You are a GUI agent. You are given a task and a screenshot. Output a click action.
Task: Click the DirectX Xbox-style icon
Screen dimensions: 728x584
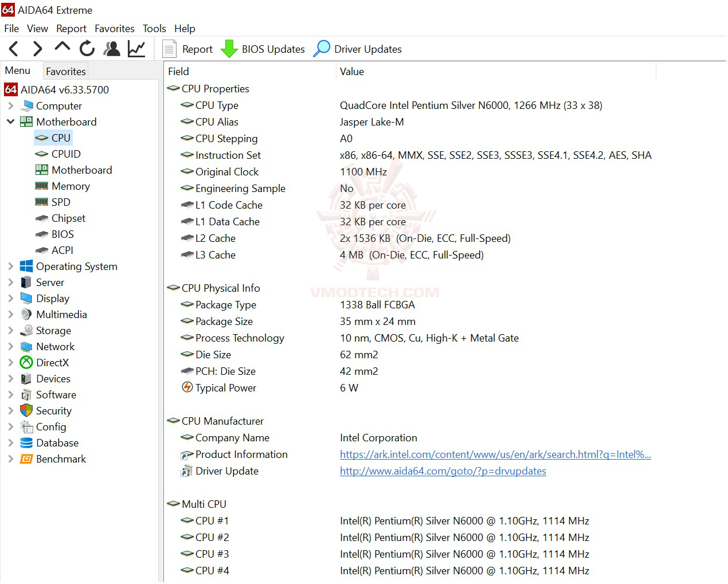(x=26, y=363)
